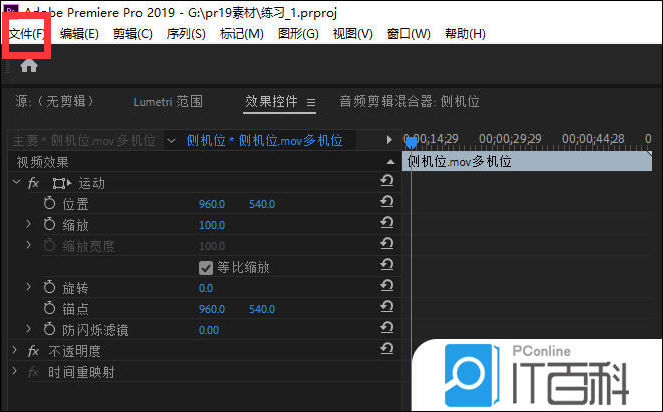This screenshot has width=663, height=412.
Task: Reset the 旋转 (Rotation) parameter
Action: click(x=386, y=288)
